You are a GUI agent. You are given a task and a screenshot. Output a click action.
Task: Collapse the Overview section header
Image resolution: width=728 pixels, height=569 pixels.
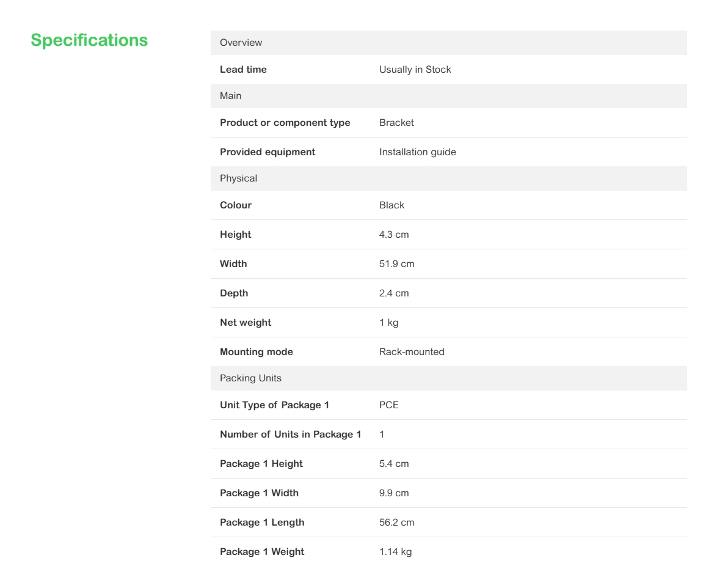click(x=241, y=43)
